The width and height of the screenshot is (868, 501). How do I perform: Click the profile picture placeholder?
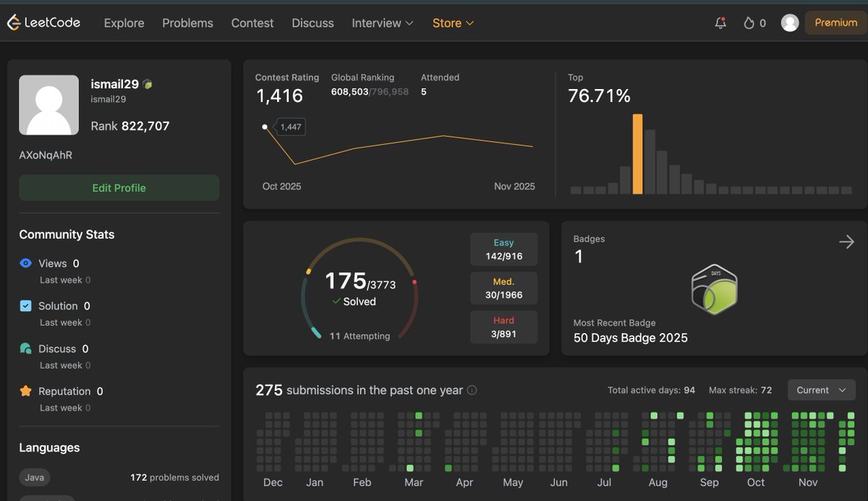(x=49, y=105)
